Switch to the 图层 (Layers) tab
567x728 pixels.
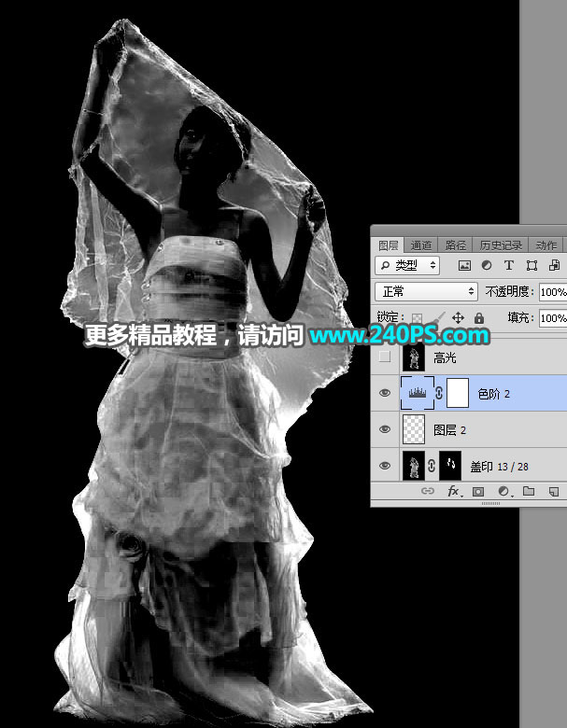(388, 245)
